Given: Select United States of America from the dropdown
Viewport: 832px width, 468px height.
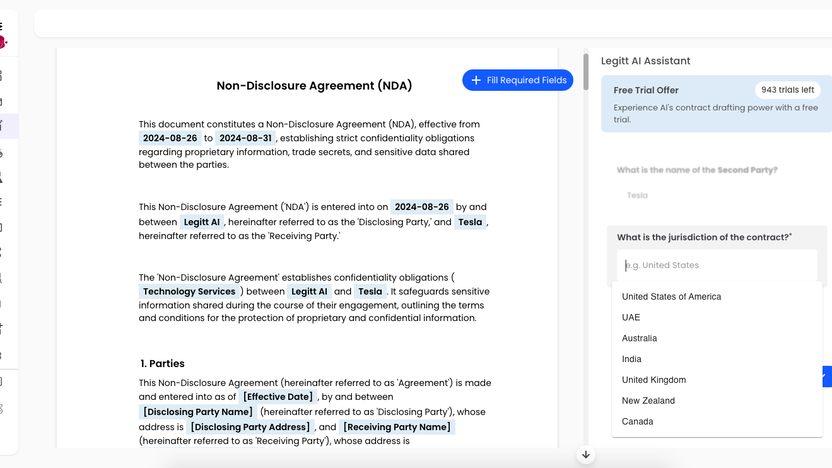Looking at the screenshot, I should (x=716, y=297).
